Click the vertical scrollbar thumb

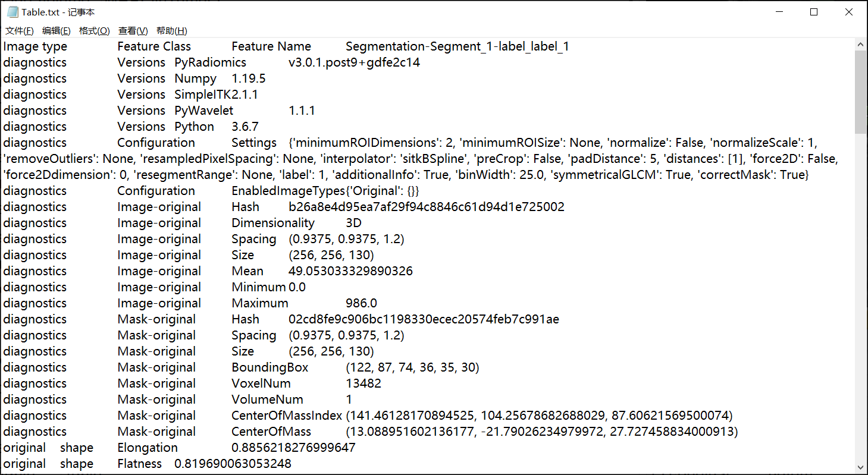pyautogui.click(x=860, y=92)
